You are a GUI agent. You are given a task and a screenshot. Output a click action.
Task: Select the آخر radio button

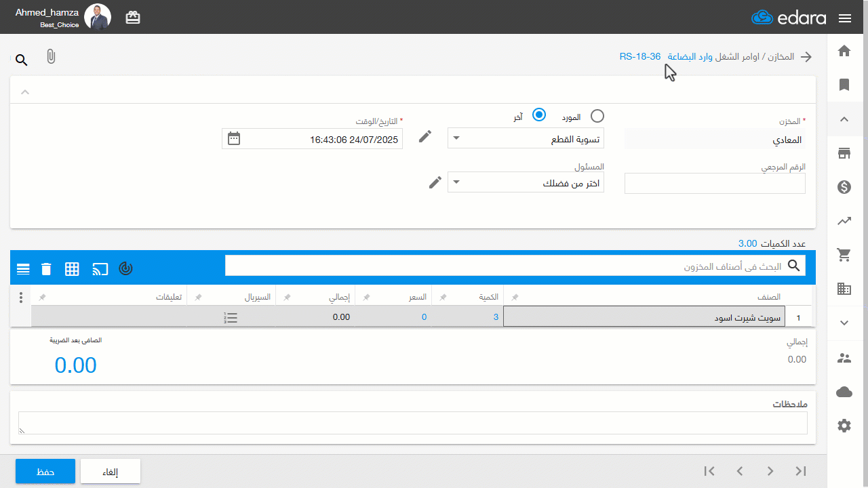point(539,115)
